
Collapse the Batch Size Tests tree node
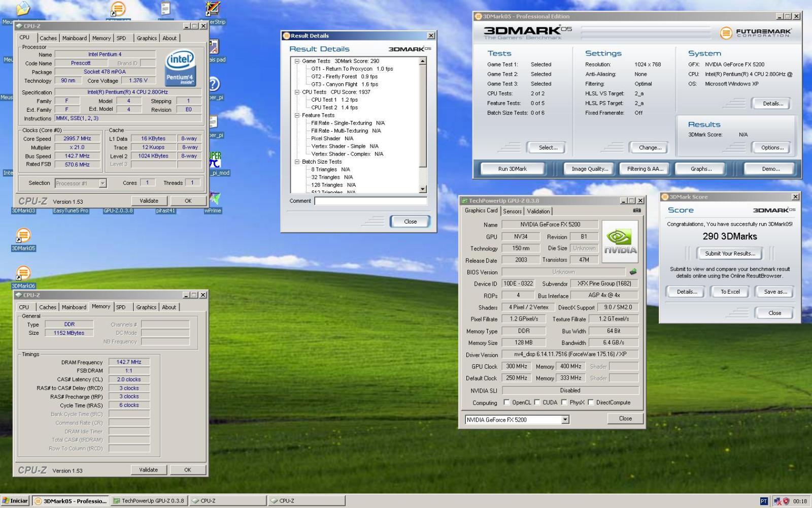tap(297, 162)
